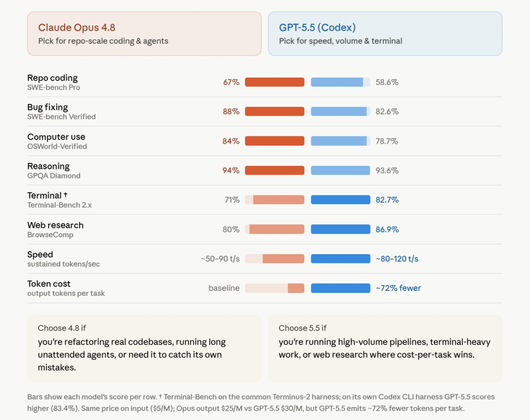530x420 pixels.
Task: Click the Terminal dagger footnote marker
Action: pos(66,195)
